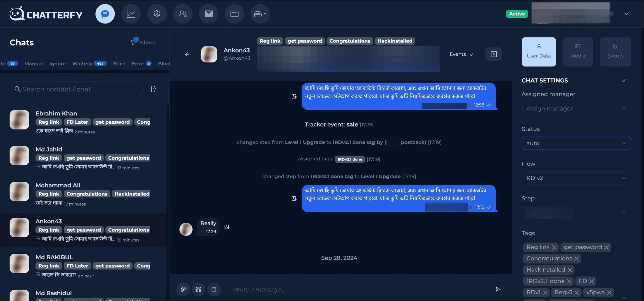Click the attach file paperclip icon
This screenshot has width=644, height=301.
point(183,289)
